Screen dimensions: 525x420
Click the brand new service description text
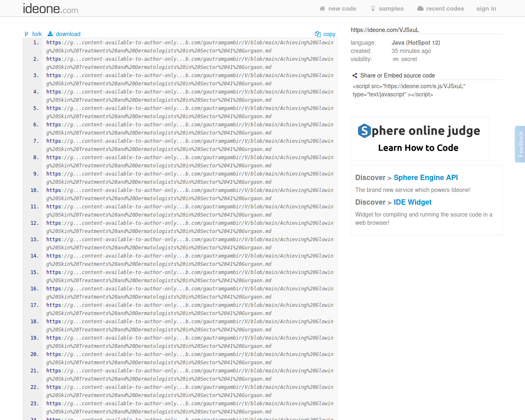(x=413, y=190)
